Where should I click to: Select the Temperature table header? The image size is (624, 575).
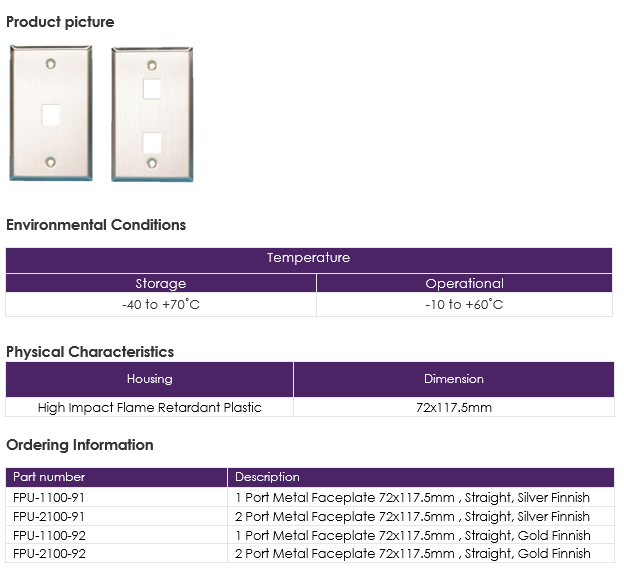tap(309, 260)
